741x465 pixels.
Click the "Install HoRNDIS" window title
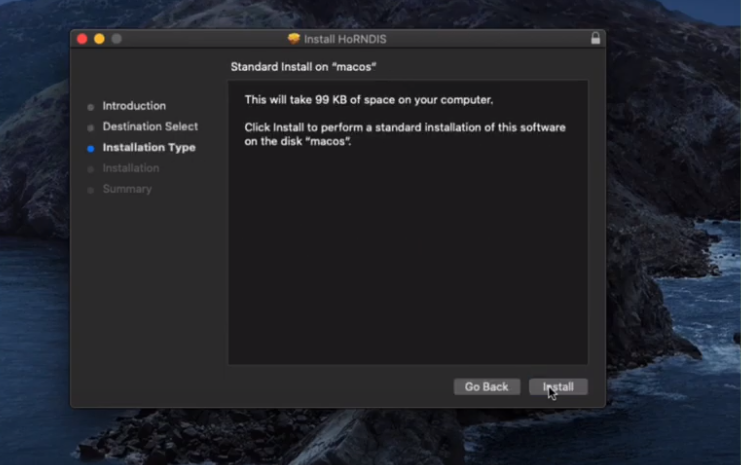344,39
